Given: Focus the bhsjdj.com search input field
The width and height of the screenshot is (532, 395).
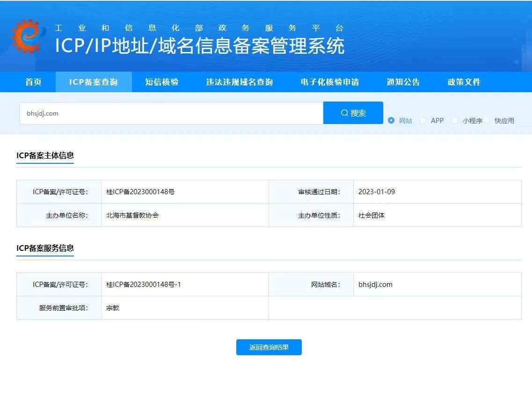Looking at the screenshot, I should click(x=171, y=113).
